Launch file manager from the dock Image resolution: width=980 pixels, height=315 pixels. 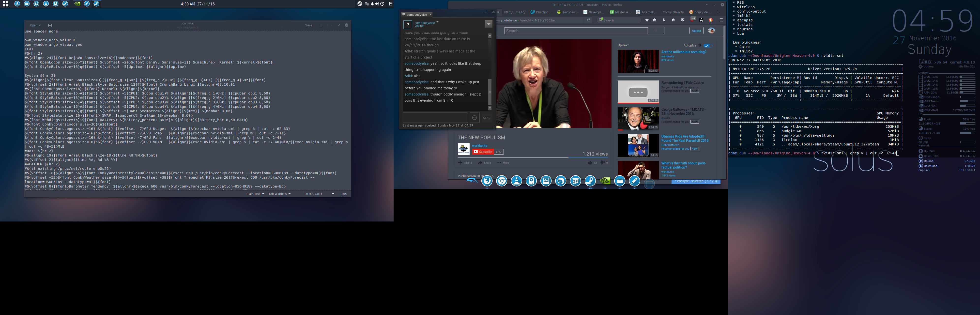[620, 181]
